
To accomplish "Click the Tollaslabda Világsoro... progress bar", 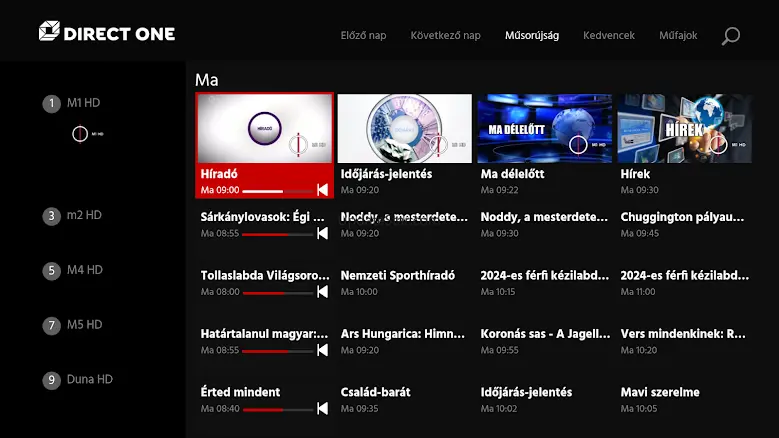I will [x=278, y=293].
